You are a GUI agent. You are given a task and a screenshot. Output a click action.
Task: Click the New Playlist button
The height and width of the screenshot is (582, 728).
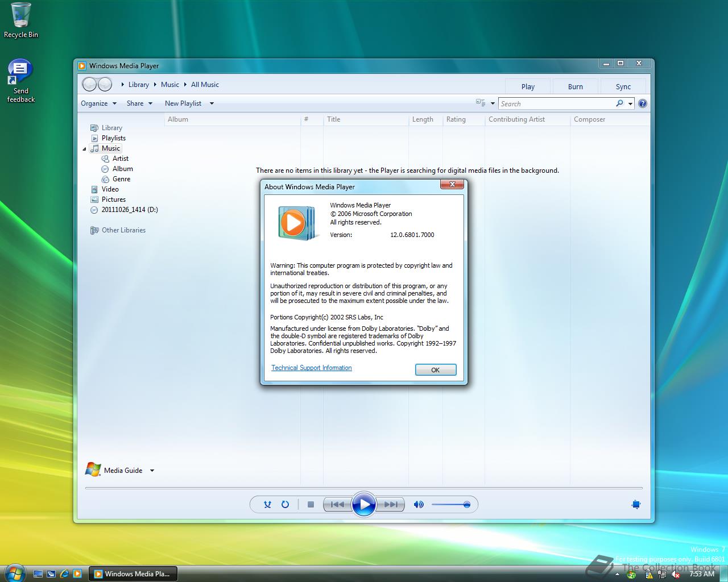[x=183, y=103]
